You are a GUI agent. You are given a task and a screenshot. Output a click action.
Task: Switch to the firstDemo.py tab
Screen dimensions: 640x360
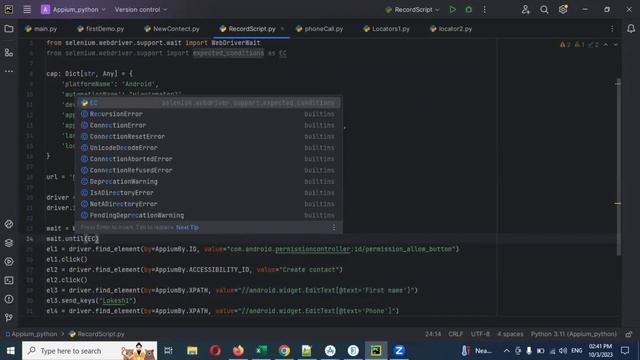pyautogui.click(x=101, y=29)
